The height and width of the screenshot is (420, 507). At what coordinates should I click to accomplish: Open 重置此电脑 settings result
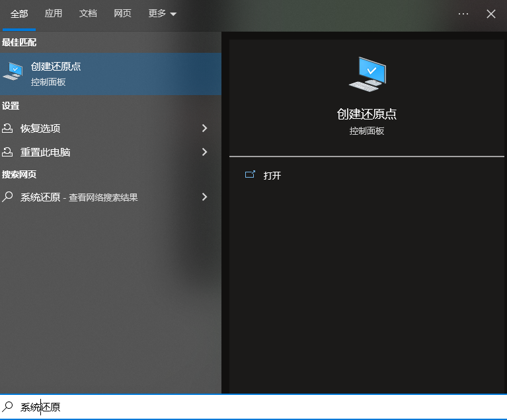click(x=110, y=152)
